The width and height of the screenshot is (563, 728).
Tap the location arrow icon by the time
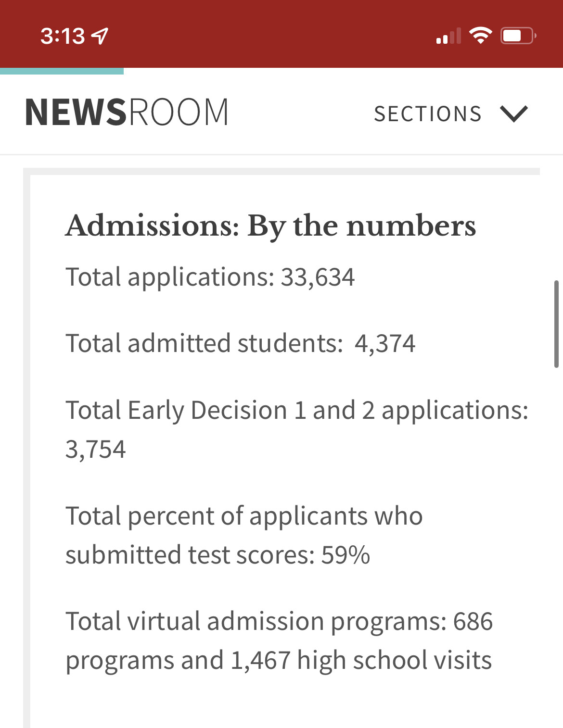100,36
